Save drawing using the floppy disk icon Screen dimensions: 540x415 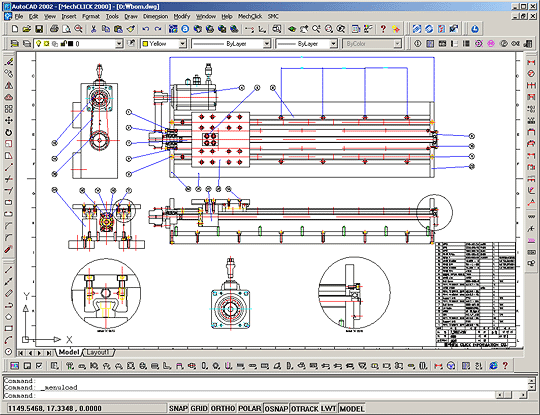point(39,29)
